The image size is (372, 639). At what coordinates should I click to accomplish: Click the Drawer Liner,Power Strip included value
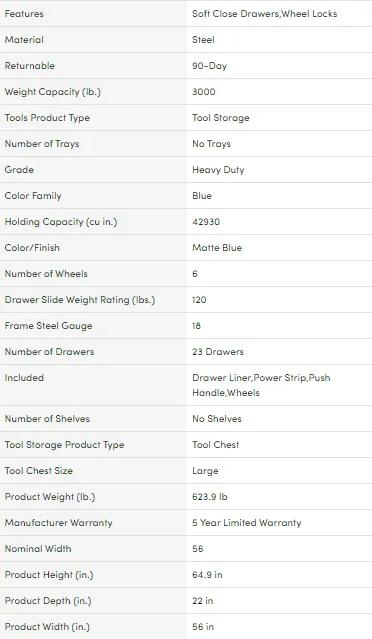tap(261, 385)
